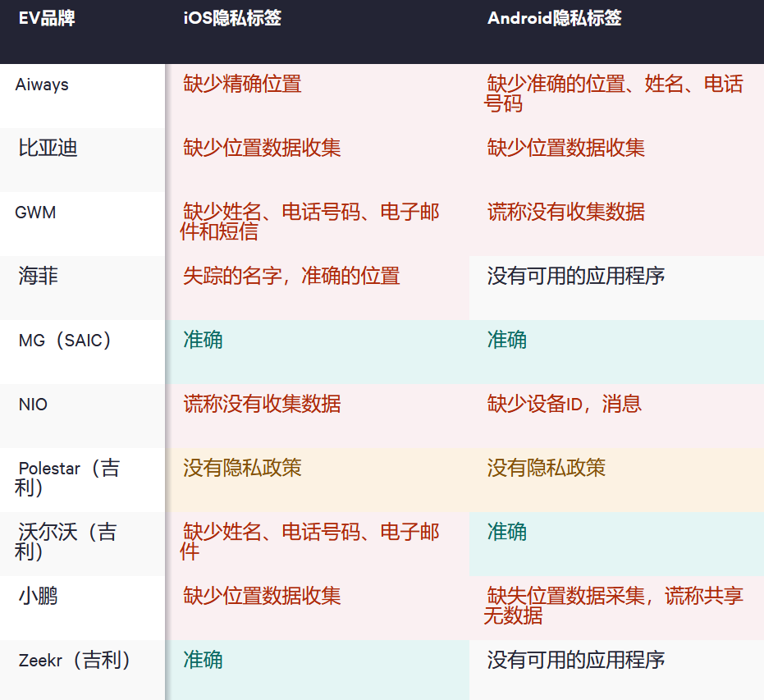Select the 缺少设备ID，消息 cell
This screenshot has width=764, height=700.
(564, 405)
